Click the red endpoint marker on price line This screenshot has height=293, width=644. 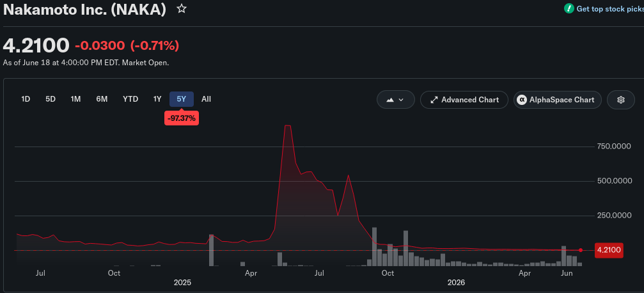click(x=580, y=250)
